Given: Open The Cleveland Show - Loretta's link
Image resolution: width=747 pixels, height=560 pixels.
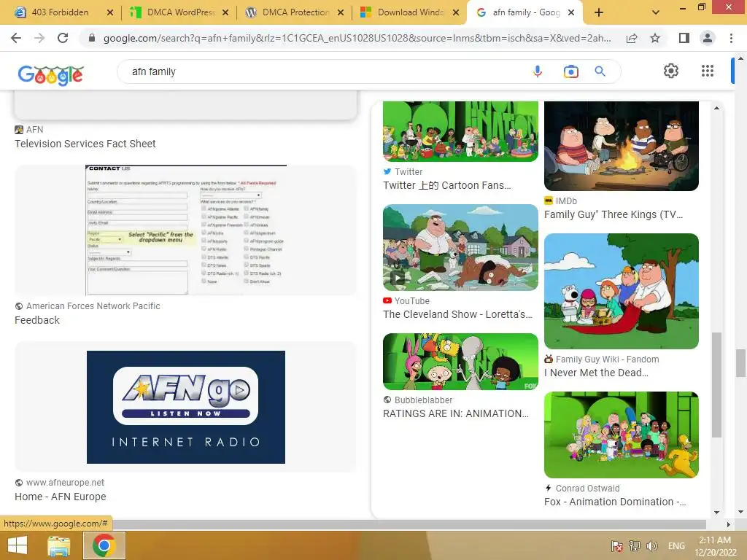Looking at the screenshot, I should click(x=457, y=314).
